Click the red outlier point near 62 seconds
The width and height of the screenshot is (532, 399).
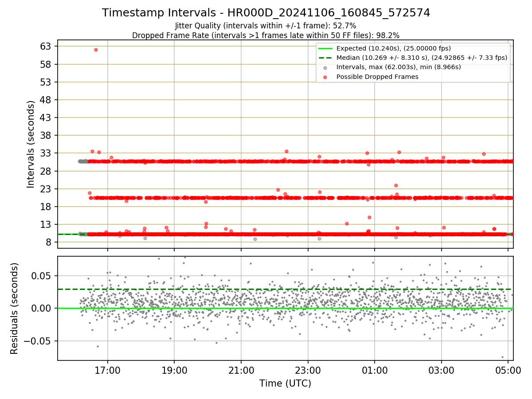(96, 50)
